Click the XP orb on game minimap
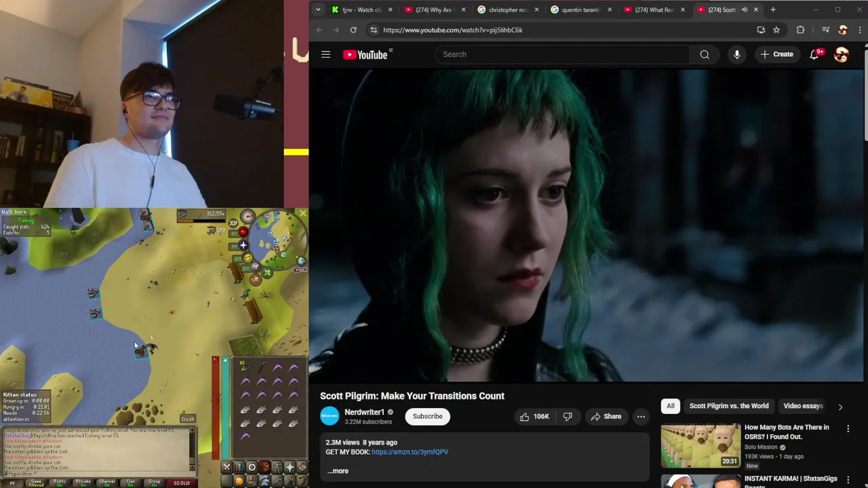The width and height of the screenshot is (868, 488). coord(233,223)
